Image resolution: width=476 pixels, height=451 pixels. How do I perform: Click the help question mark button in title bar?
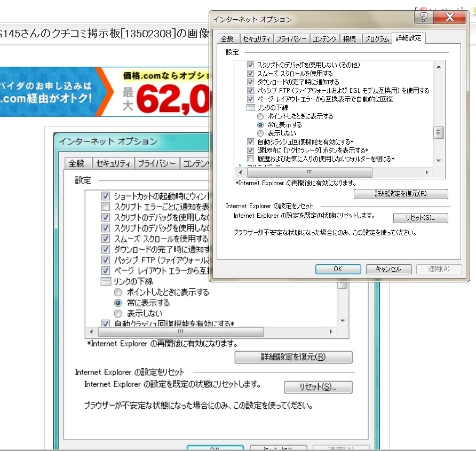pos(424,17)
